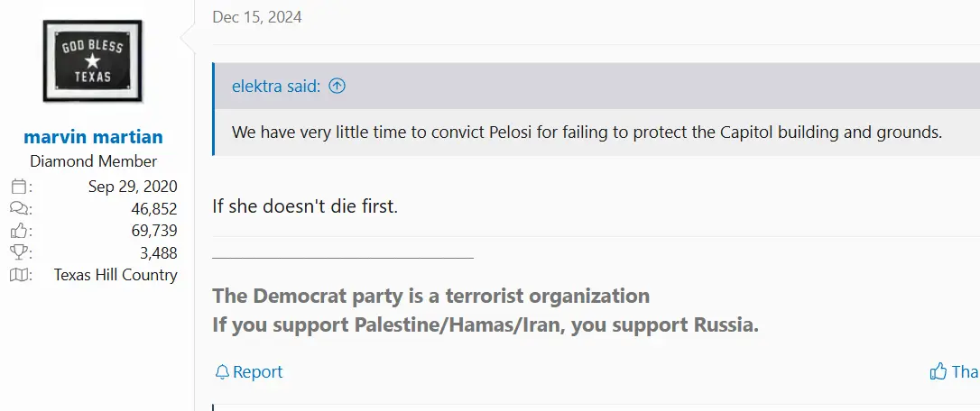Viewport: 980px width, 411px height.
Task: Click the location map icon
Action: click(19, 275)
